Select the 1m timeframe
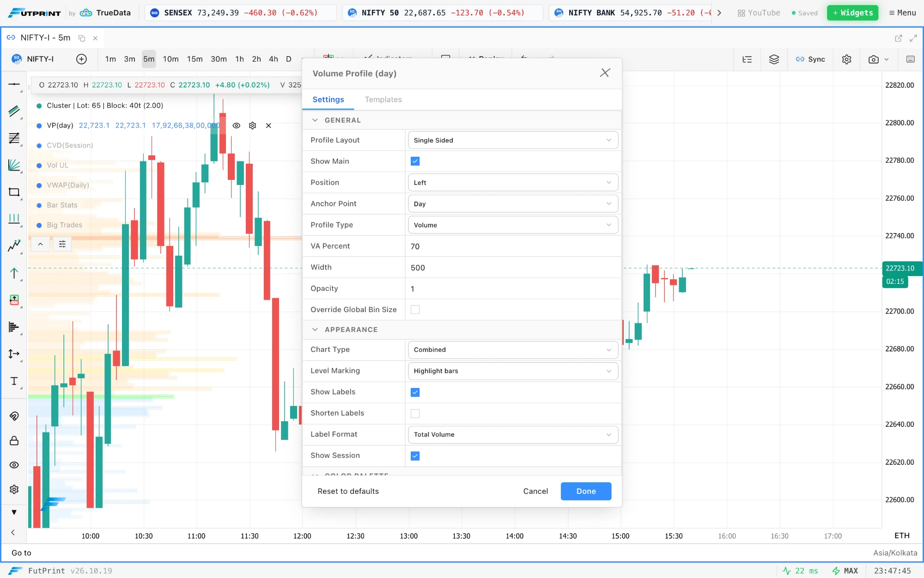Viewport: 924px width, 578px height. (110, 59)
